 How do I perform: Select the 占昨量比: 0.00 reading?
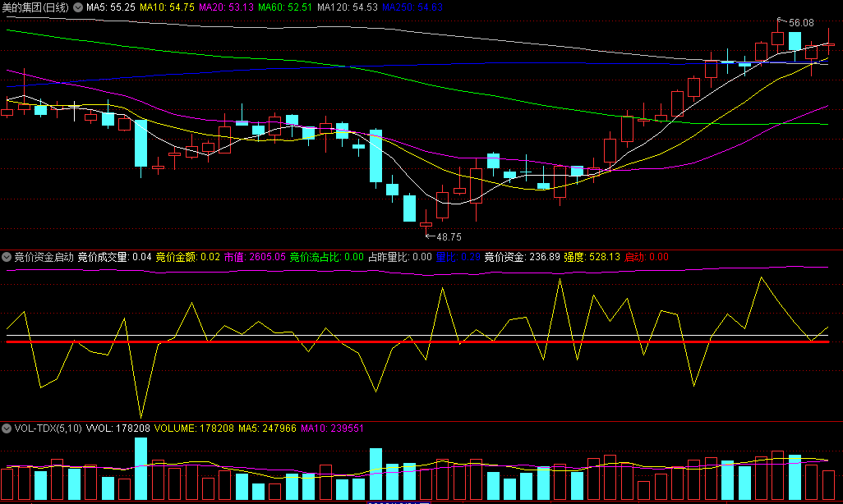pyautogui.click(x=400, y=258)
